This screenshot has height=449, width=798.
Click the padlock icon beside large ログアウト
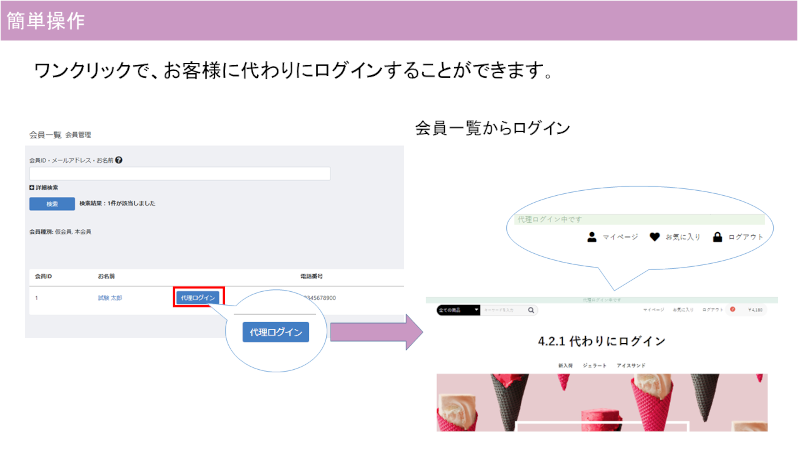(x=717, y=237)
